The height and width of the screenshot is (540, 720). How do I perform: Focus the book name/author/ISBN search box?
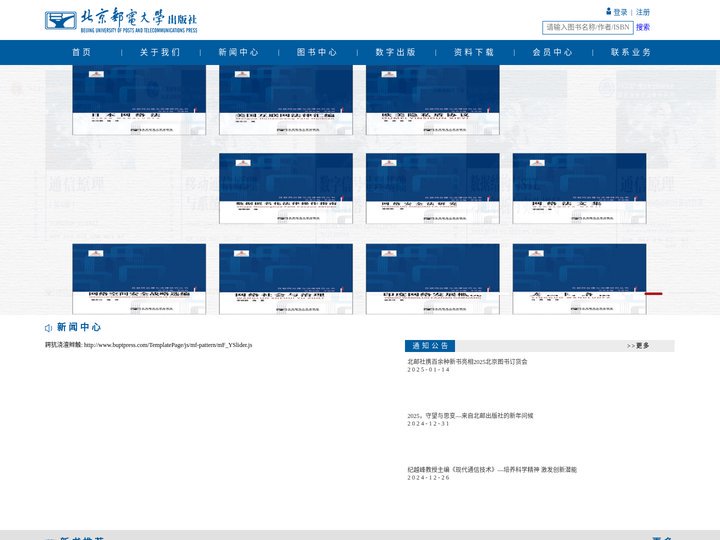(x=588, y=27)
